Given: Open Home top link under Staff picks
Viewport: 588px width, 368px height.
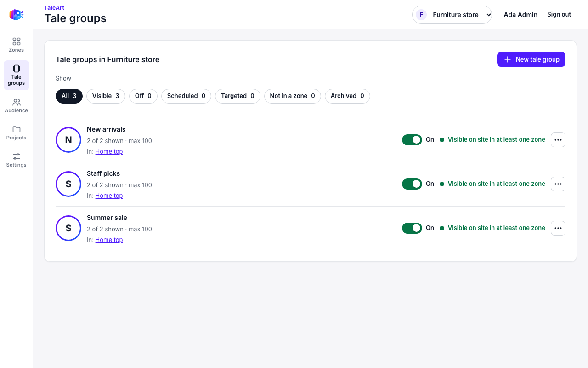Looking at the screenshot, I should click(109, 195).
